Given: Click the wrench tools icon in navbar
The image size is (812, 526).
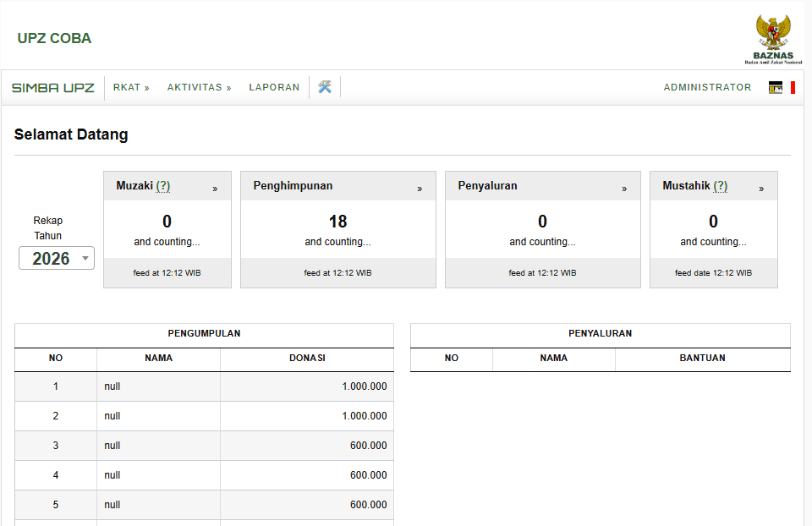Looking at the screenshot, I should coord(325,87).
